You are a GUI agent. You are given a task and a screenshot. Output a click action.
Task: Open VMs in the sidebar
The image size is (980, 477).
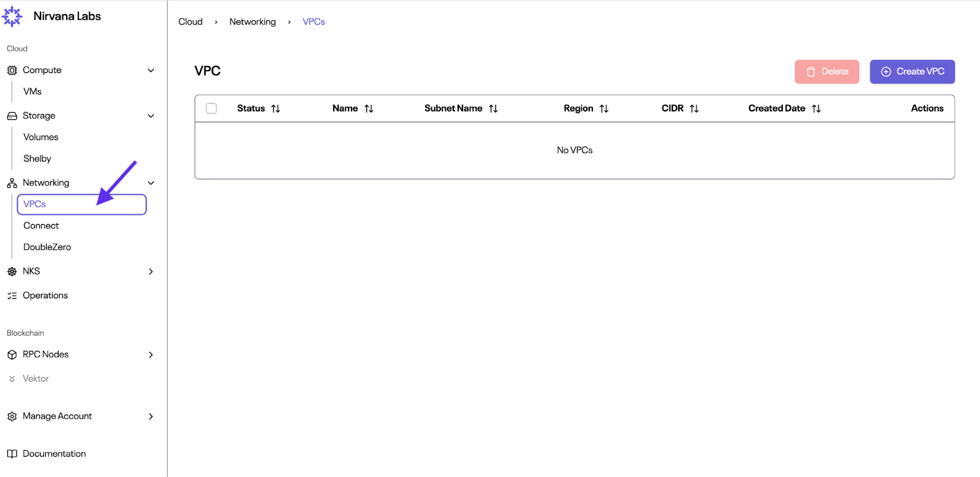pyautogui.click(x=32, y=91)
